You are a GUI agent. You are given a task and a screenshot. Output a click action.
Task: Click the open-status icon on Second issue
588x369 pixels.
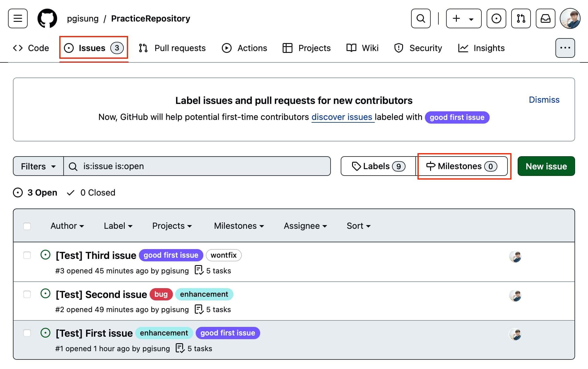(45, 294)
